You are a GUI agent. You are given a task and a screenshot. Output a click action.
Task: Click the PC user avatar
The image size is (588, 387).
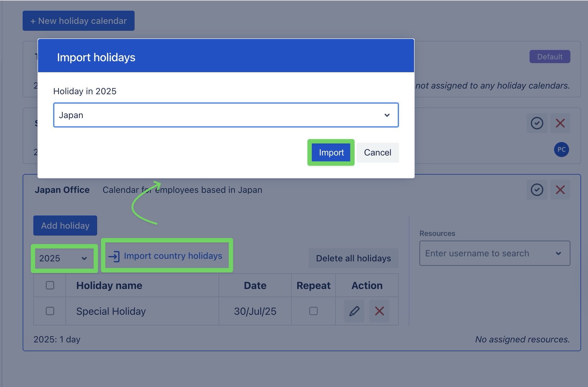(561, 150)
